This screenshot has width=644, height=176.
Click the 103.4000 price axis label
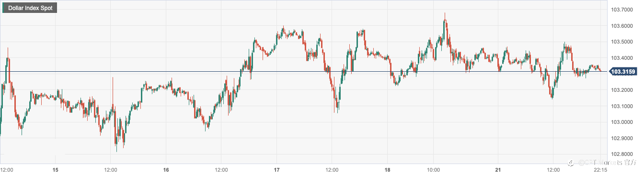pos(623,58)
